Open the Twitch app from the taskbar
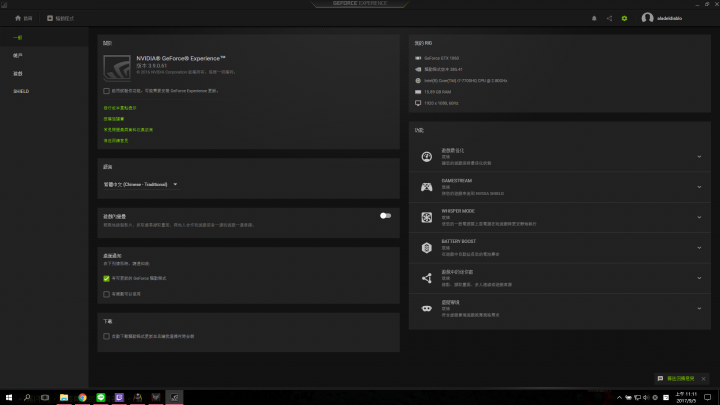The image size is (720, 405). 119,398
